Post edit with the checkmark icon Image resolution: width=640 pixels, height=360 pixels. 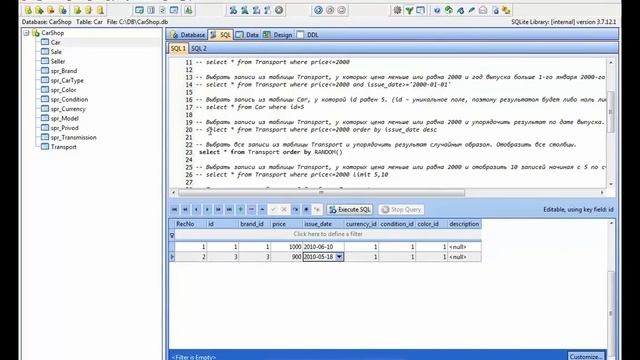(273, 209)
